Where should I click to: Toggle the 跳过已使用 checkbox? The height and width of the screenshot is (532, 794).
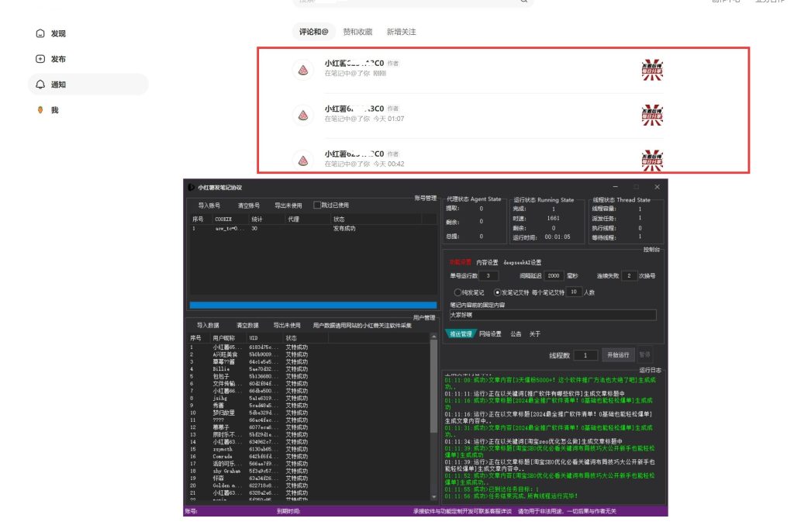[x=316, y=206]
